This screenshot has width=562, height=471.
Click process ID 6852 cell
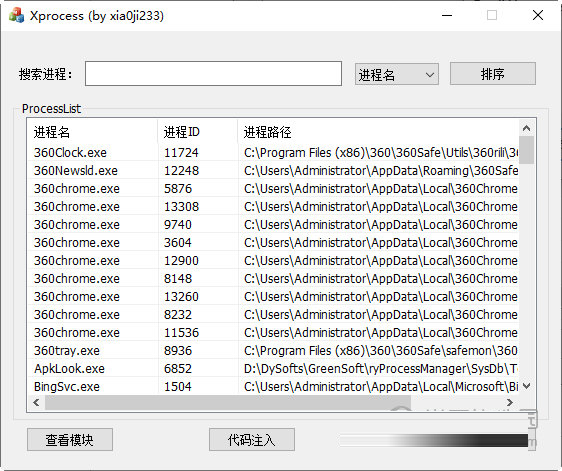click(178, 368)
